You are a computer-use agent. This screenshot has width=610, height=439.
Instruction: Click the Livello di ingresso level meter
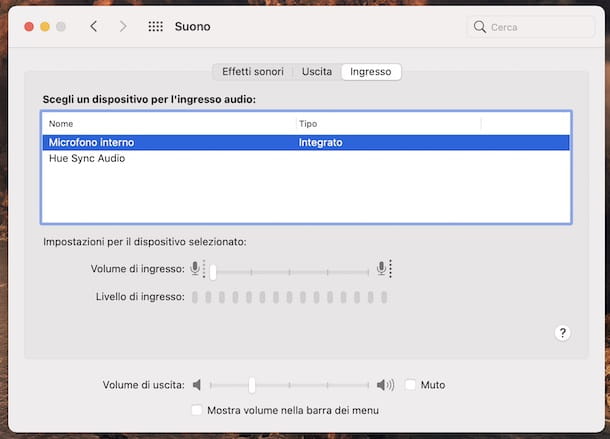[x=289, y=297]
